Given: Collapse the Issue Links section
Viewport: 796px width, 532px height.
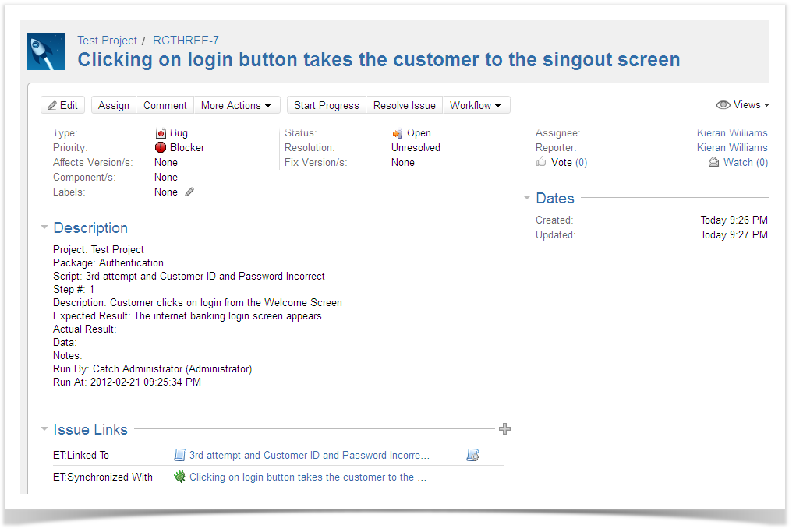Looking at the screenshot, I should point(44,429).
